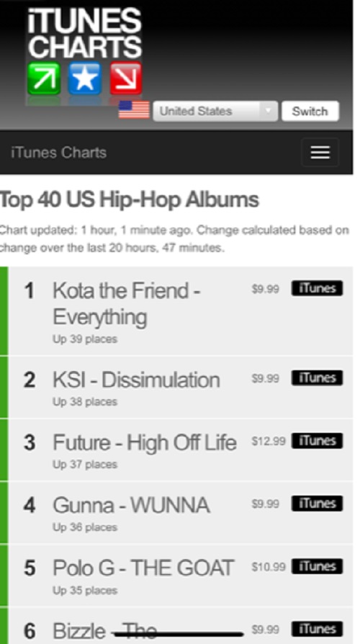Click the $12.99 price for Future album

pos(269,441)
